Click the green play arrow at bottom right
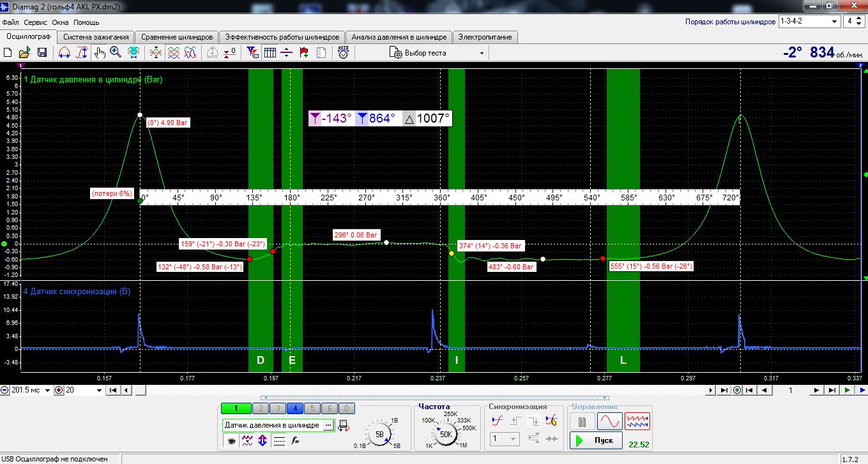The height and width of the screenshot is (464, 868). [x=848, y=390]
